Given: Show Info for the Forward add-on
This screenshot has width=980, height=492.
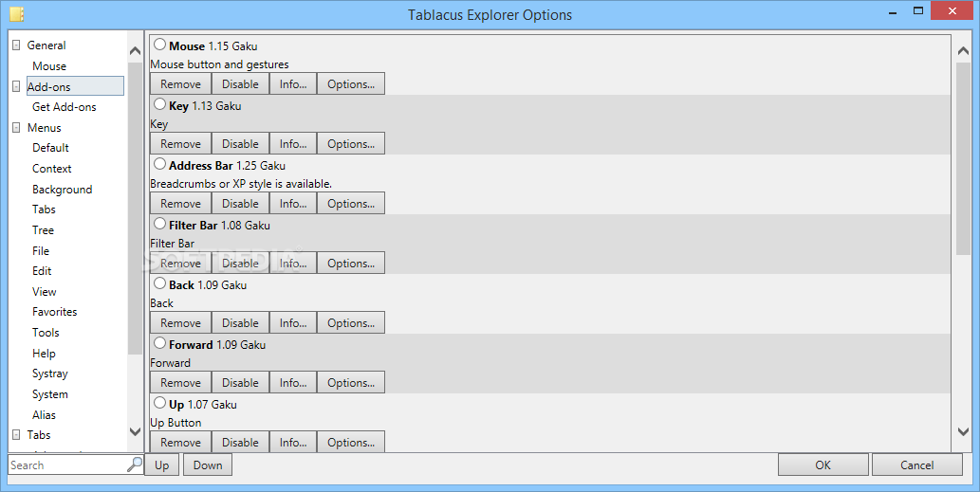Looking at the screenshot, I should (293, 383).
